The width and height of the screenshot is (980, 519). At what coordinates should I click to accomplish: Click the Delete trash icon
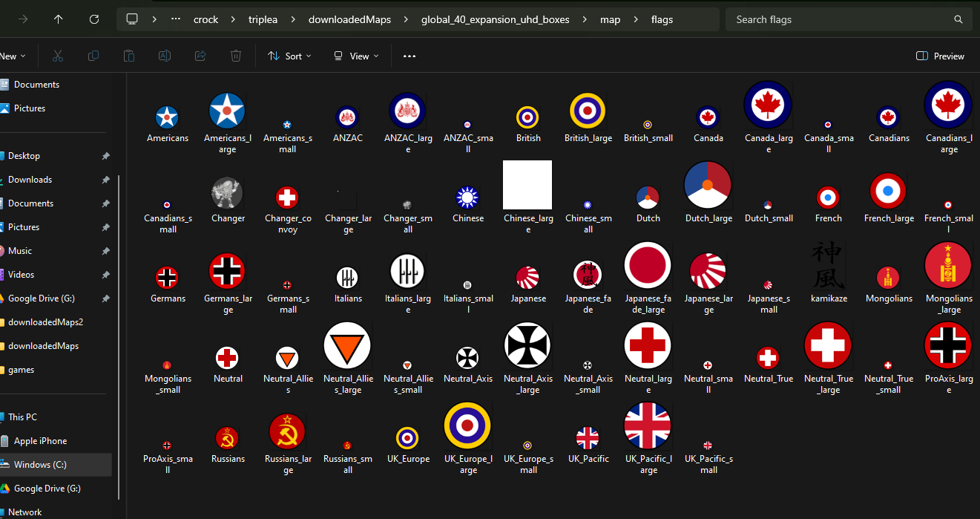click(x=236, y=56)
